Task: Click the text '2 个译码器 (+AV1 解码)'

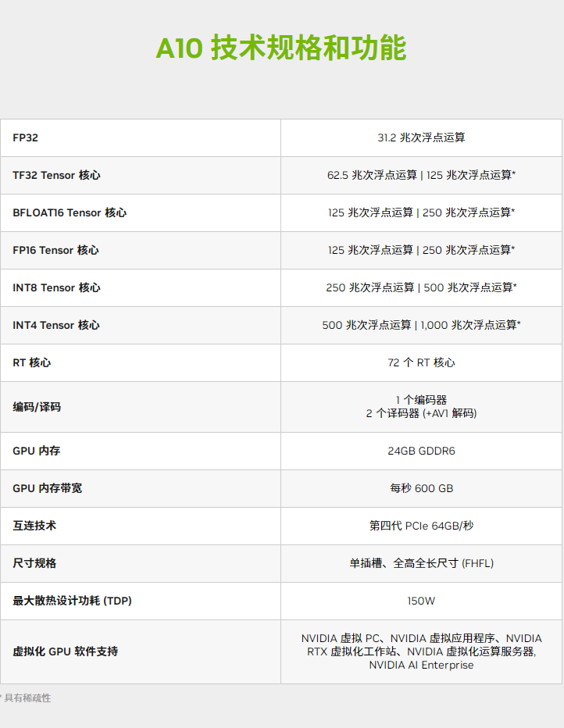Action: (421, 414)
